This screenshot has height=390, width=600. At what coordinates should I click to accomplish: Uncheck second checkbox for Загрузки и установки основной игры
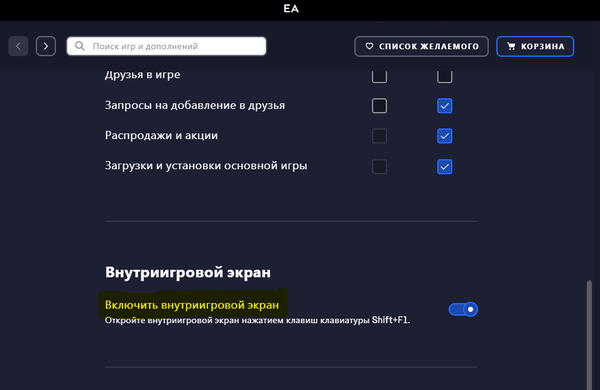click(x=445, y=166)
